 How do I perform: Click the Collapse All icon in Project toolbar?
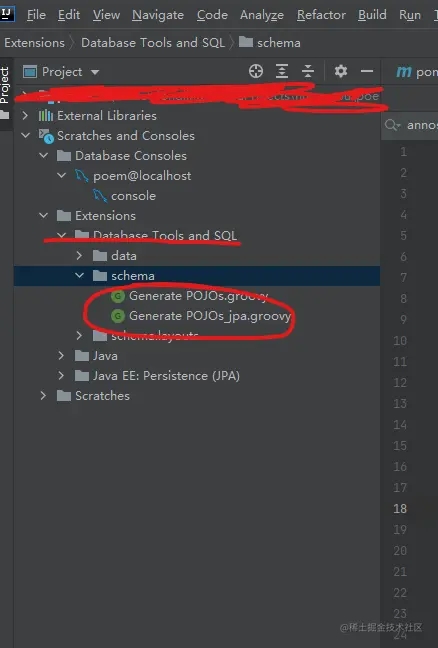click(x=308, y=71)
